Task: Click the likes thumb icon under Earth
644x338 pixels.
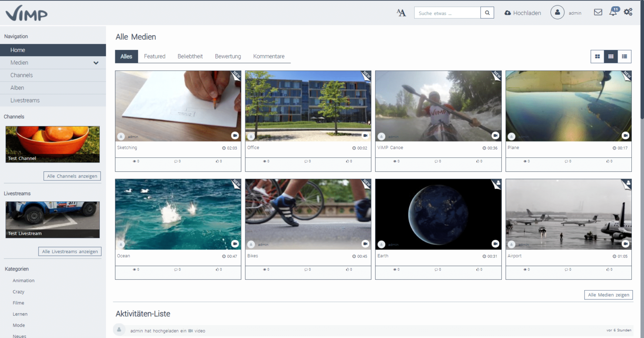Action: [478, 270]
